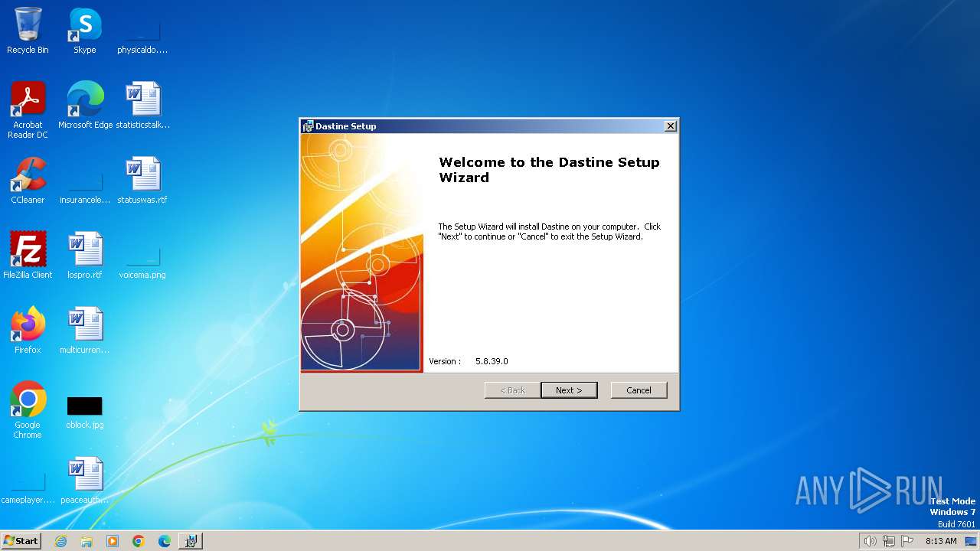
Task: Select the Firefox desktop shortcut
Action: click(x=28, y=331)
